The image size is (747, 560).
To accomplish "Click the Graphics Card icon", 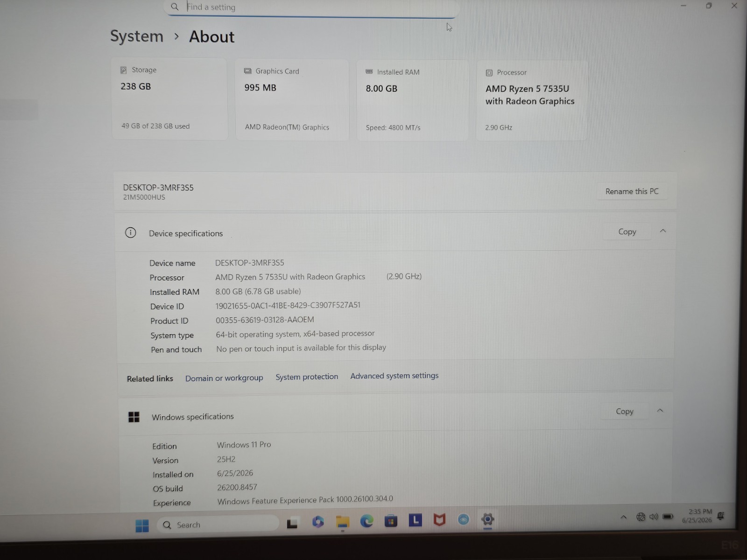I will click(248, 71).
